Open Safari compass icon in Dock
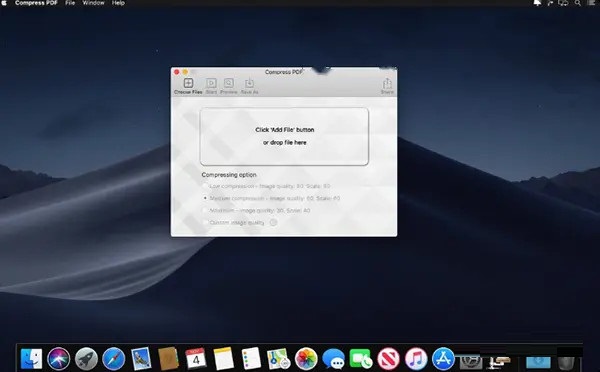Viewport: 600px width, 372px height. (114, 359)
